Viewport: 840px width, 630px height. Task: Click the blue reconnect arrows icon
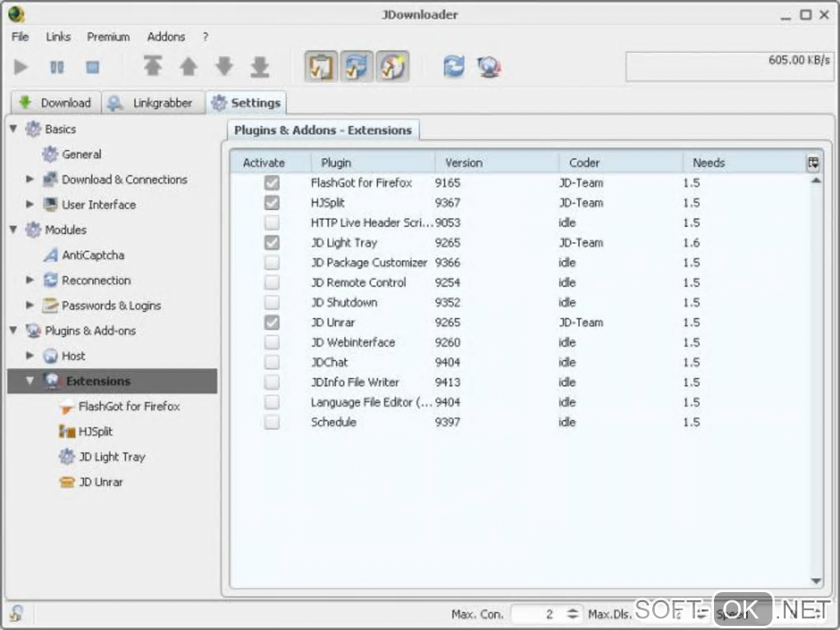click(x=454, y=67)
